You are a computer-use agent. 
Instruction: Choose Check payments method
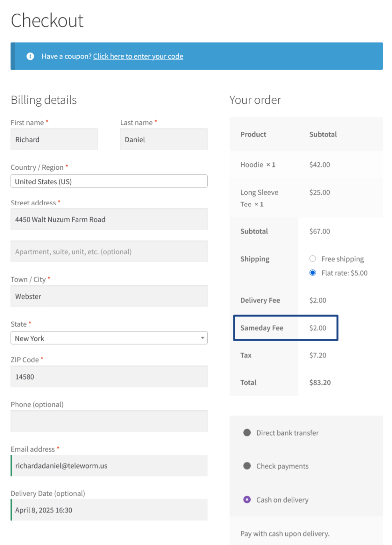(x=247, y=466)
